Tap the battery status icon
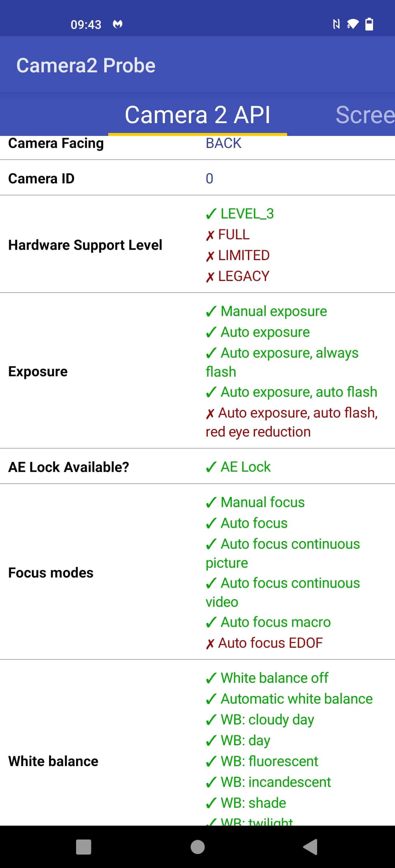The height and width of the screenshot is (868, 395). click(369, 24)
